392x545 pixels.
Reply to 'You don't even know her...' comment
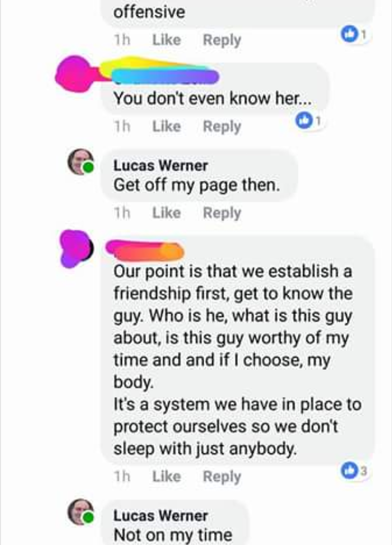[222, 126]
